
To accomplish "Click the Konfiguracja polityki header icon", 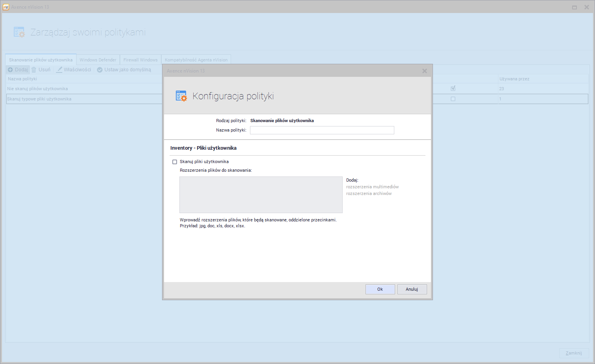I will tap(181, 96).
